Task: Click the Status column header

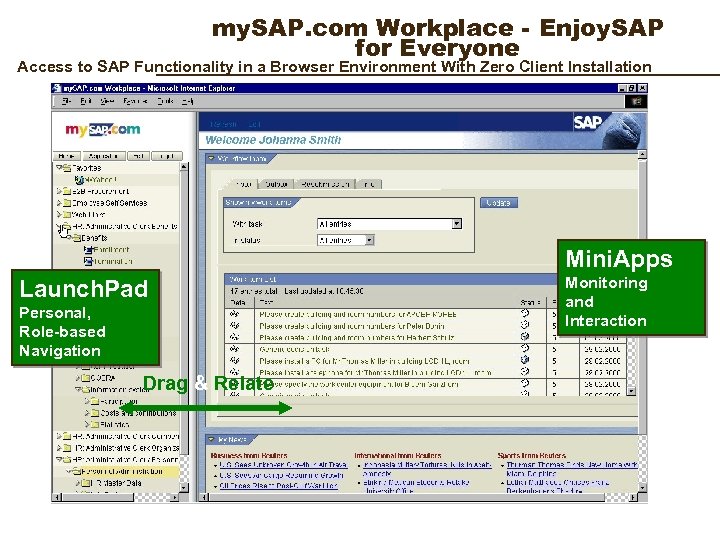Action: coord(530,302)
